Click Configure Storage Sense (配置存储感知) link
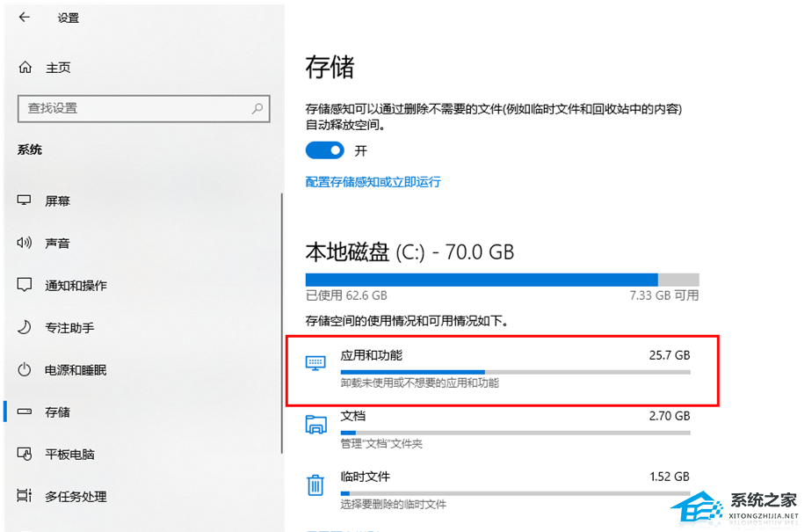Screen dimensions: 812x532 [373, 182]
